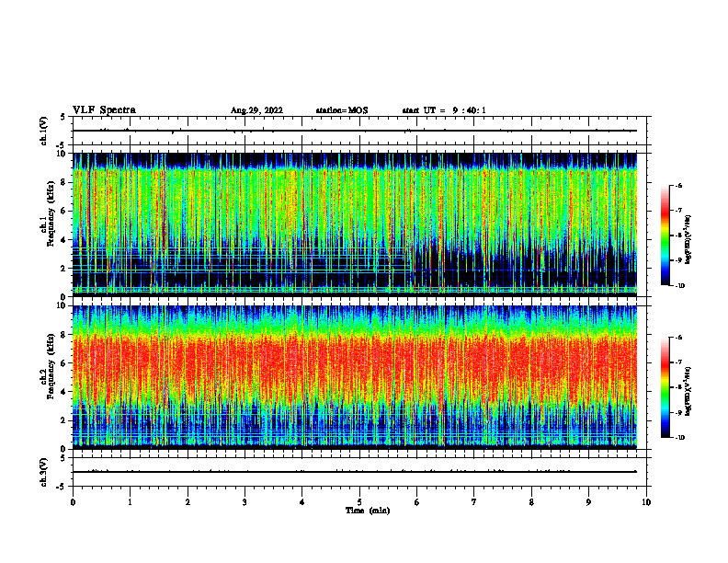Click the time axis tick label "2"
728x563 pixels.
(188, 502)
